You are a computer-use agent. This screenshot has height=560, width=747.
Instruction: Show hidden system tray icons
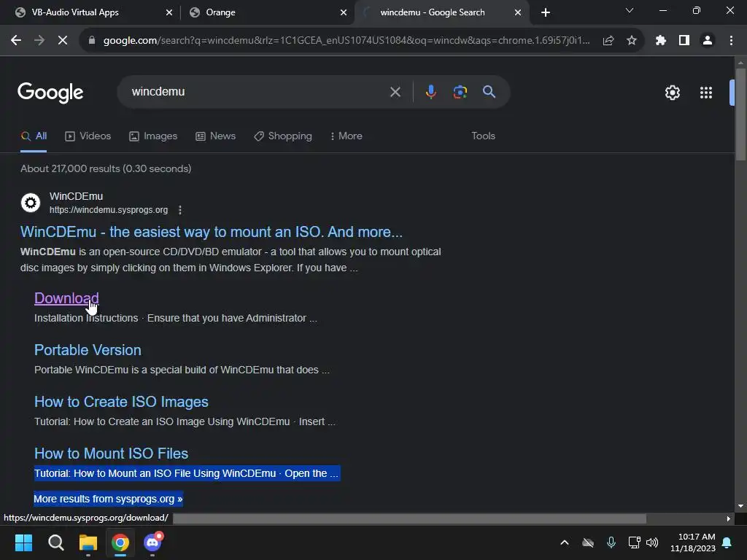[x=565, y=542]
